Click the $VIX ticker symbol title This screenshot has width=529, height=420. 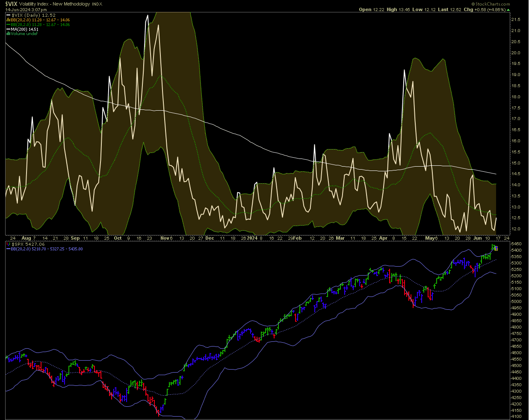click(x=11, y=4)
